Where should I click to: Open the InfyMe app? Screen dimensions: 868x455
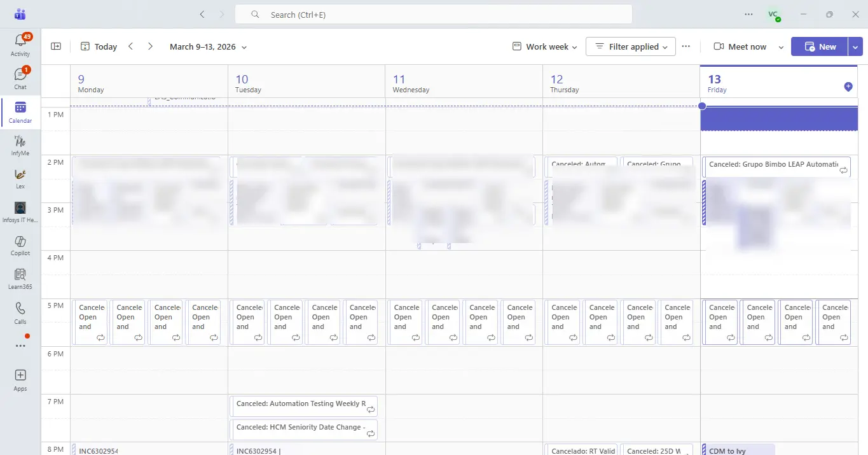click(x=20, y=146)
